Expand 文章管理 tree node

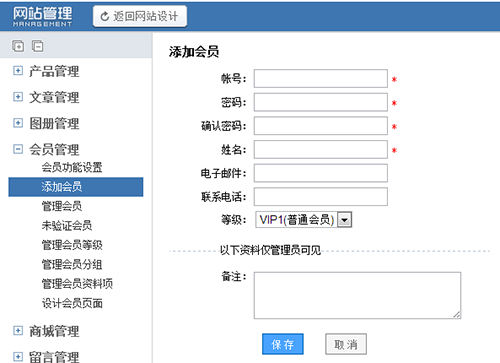(x=18, y=97)
